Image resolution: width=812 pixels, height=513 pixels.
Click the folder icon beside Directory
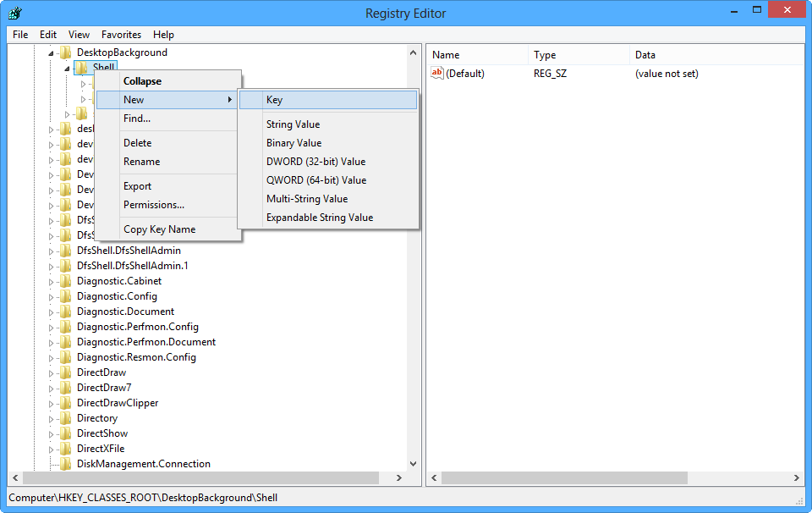click(x=66, y=419)
